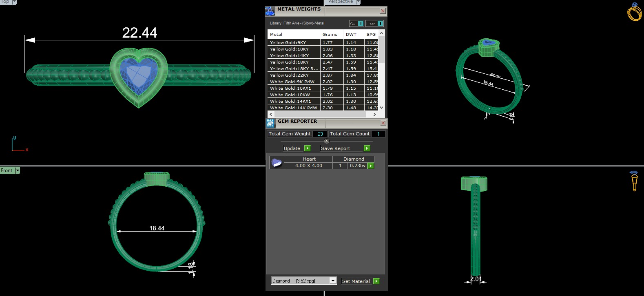
Task: Open the Front viewport dropdown arrow
Action: coord(18,170)
